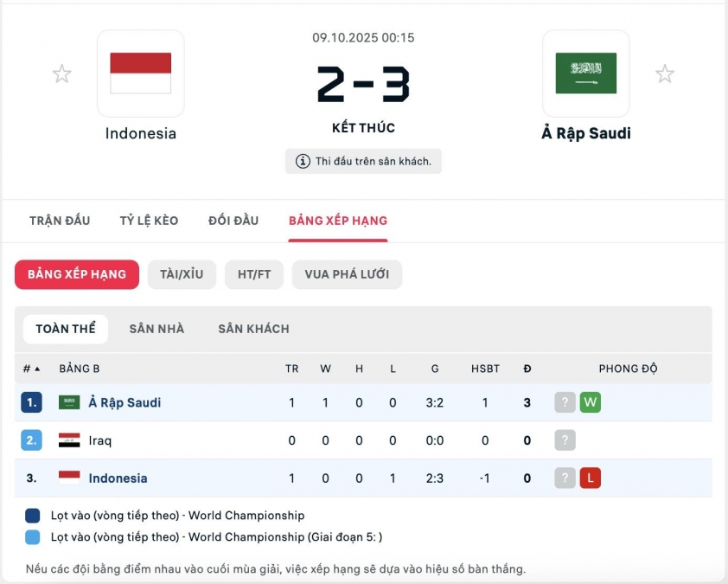Viewport: 728px width, 584px height.
Task: Switch standings to SÂN KHÁCH view
Action: [x=253, y=329]
